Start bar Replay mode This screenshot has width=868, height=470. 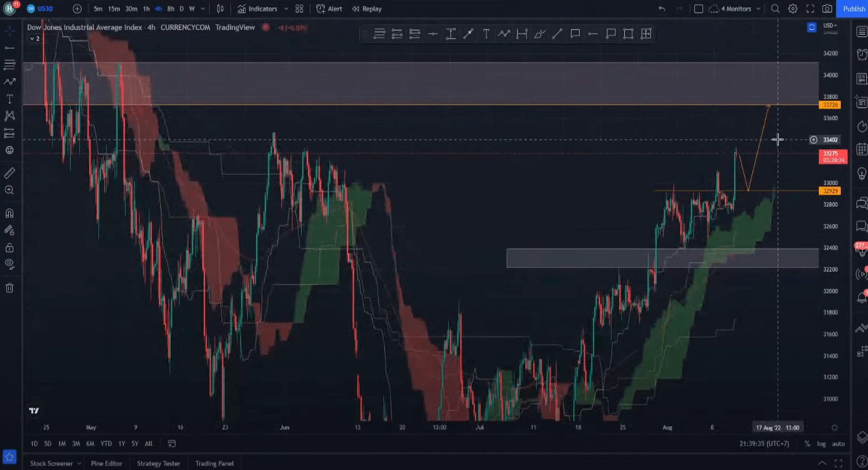click(x=367, y=9)
